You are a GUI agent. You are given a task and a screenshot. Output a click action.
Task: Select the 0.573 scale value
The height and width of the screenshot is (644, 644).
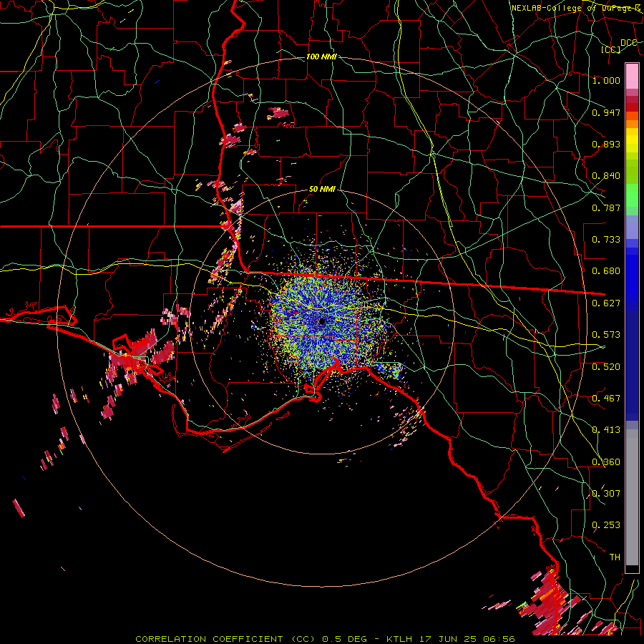pos(606,335)
